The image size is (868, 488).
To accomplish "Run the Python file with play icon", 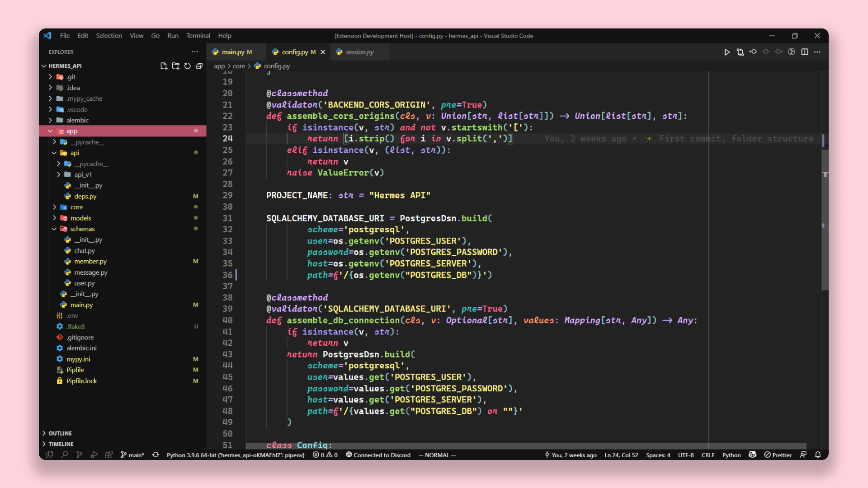I will pyautogui.click(x=726, y=52).
